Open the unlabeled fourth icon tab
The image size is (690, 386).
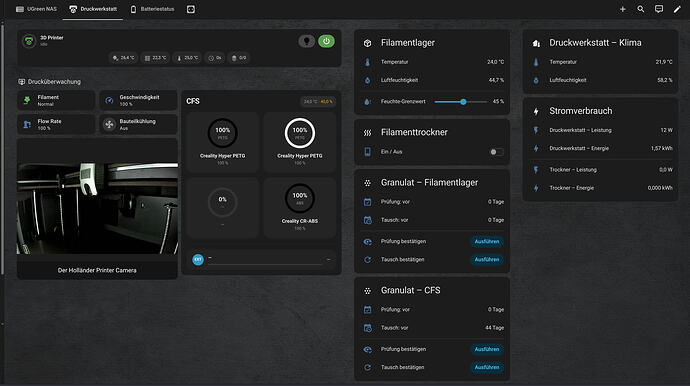[x=191, y=9]
